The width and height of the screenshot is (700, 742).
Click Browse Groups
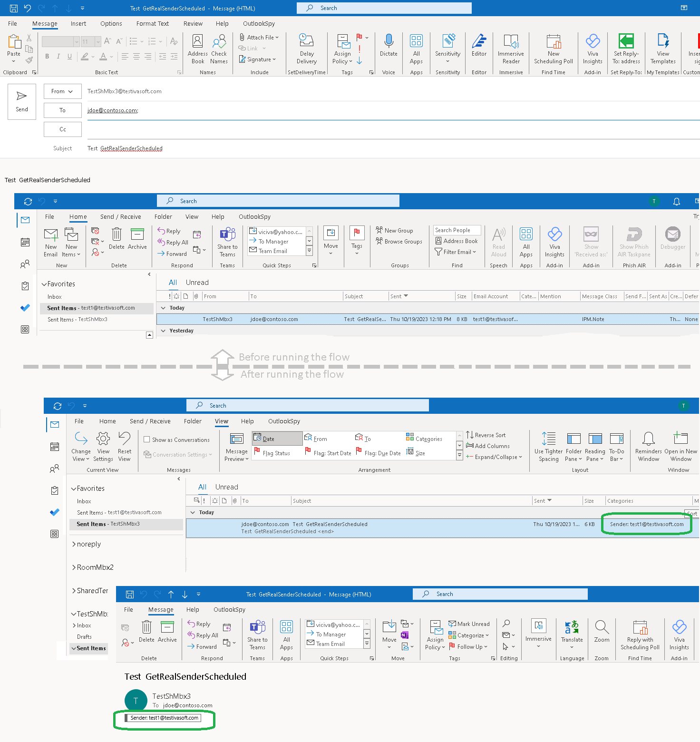(x=399, y=242)
